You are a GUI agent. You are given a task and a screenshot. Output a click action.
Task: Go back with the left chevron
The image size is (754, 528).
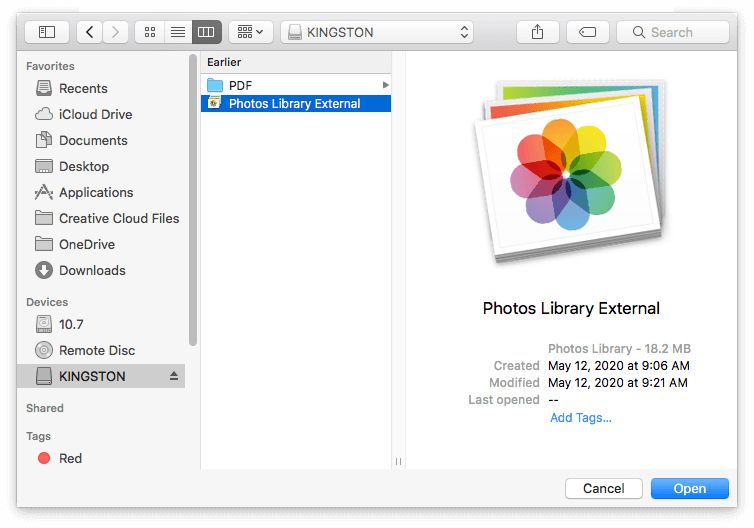click(x=89, y=32)
